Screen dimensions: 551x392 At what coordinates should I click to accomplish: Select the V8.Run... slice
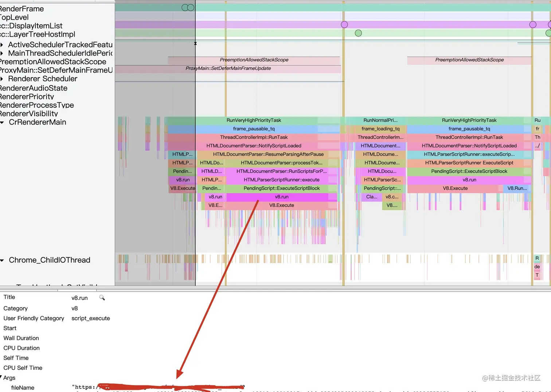click(x=517, y=188)
